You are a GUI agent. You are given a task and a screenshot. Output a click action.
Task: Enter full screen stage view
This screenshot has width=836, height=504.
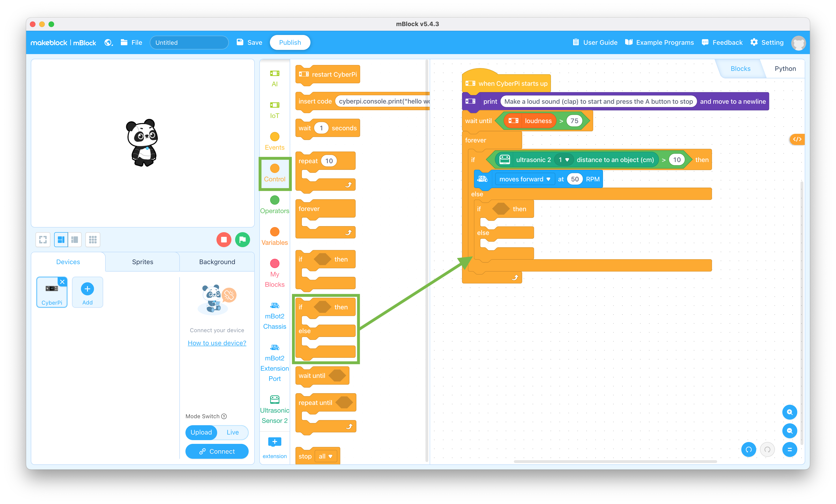pyautogui.click(x=43, y=239)
